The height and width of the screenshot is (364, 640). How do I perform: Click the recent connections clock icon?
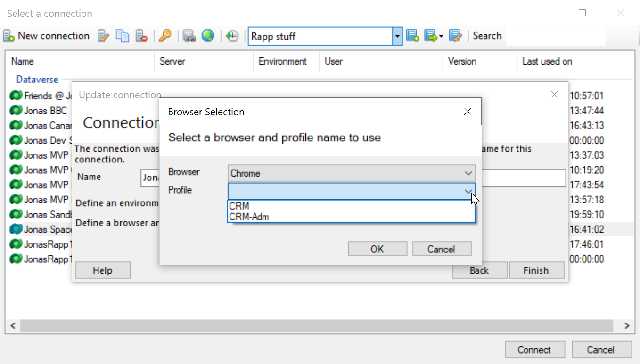(232, 36)
